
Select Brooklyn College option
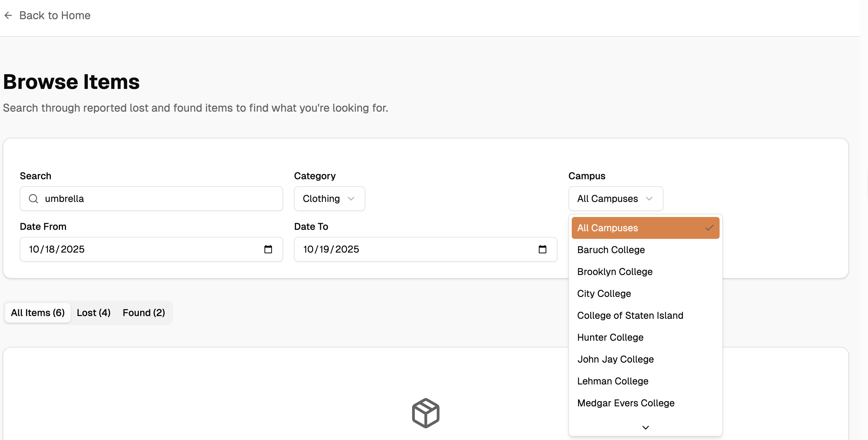tap(615, 272)
